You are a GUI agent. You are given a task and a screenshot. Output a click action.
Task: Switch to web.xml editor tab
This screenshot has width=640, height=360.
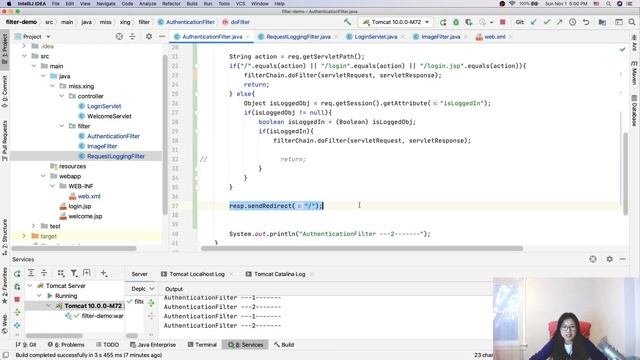click(494, 37)
